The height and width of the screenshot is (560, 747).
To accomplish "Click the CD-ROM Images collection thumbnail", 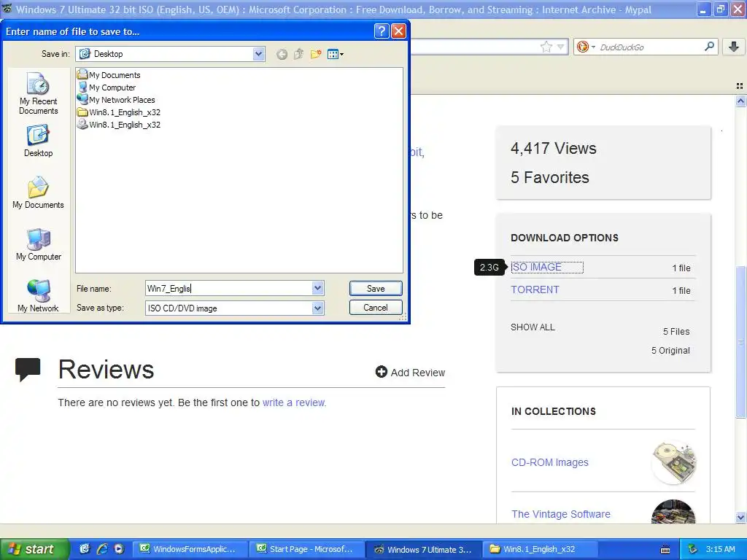I will [x=673, y=462].
